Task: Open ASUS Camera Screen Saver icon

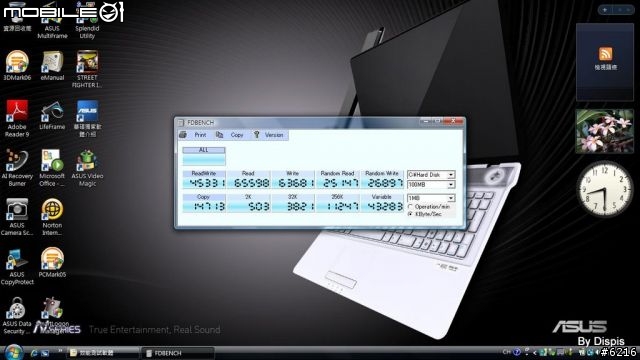Action: point(17,217)
